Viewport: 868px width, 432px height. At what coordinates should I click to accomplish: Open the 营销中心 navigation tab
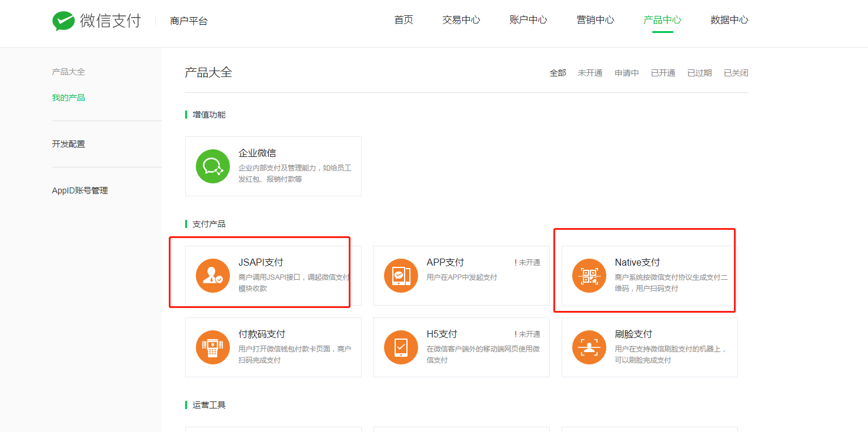pos(595,20)
